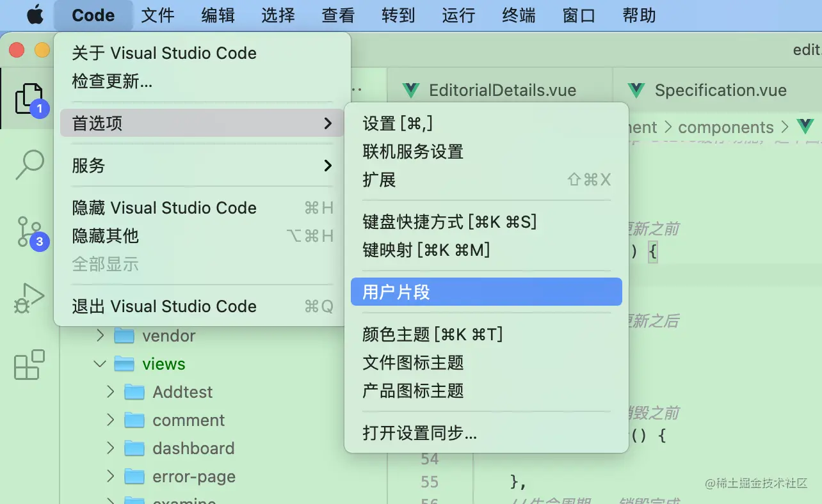Open the Explorer view in activity bar
Screen dimensions: 822x504
29,98
